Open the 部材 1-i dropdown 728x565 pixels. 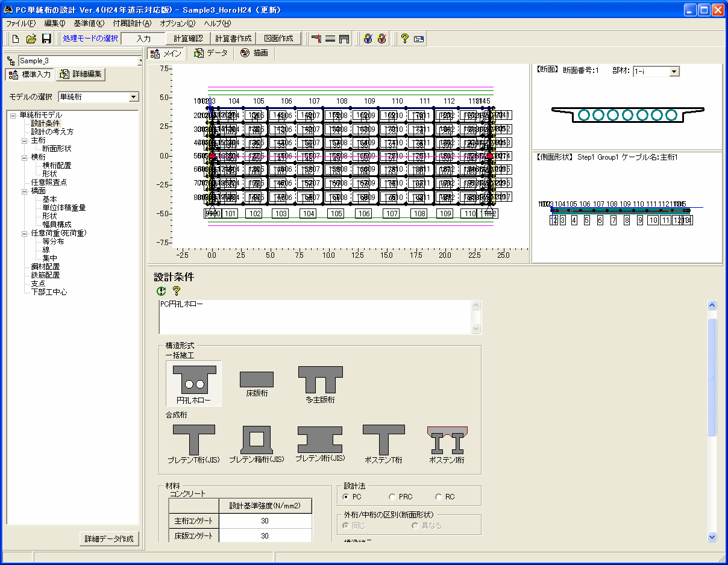674,72
